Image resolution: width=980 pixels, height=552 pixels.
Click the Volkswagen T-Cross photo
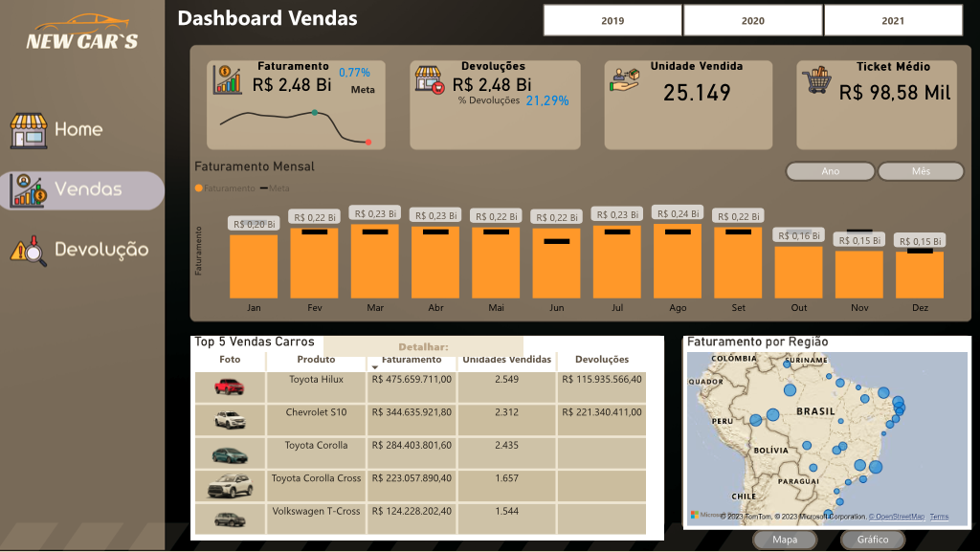[230, 519]
